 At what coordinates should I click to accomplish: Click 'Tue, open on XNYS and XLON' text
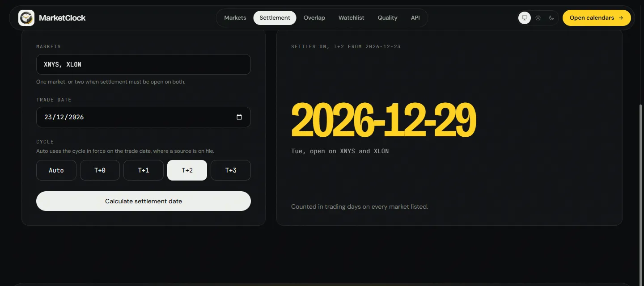(340, 151)
